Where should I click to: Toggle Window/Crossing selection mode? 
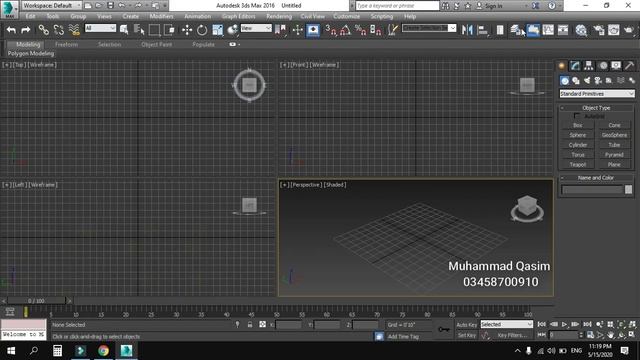tap(169, 30)
